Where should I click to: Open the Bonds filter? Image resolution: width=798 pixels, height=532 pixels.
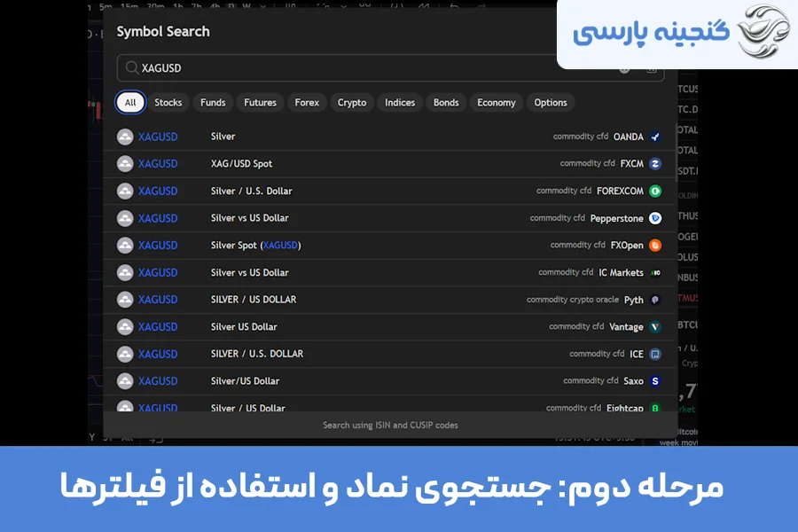tap(446, 102)
